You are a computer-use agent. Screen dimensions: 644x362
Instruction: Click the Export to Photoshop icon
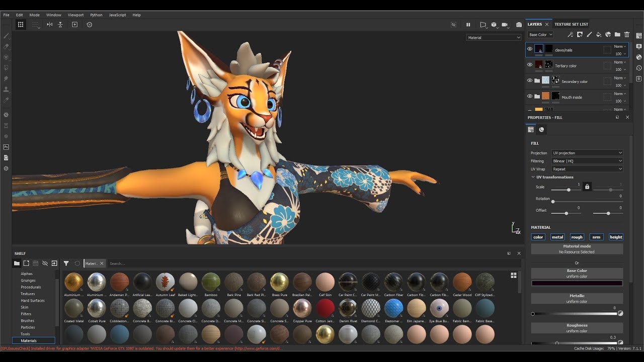click(6, 147)
